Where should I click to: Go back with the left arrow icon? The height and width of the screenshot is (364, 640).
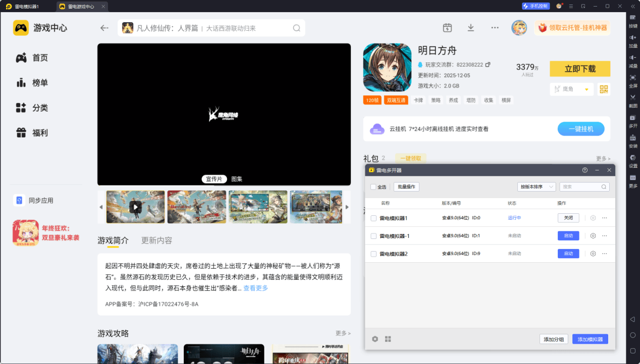coord(104,28)
